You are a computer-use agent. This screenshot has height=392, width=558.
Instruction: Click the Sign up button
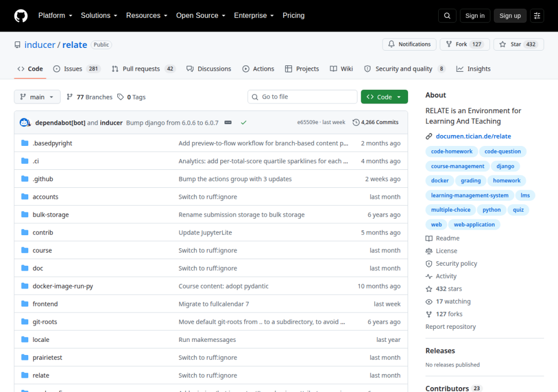pos(510,16)
